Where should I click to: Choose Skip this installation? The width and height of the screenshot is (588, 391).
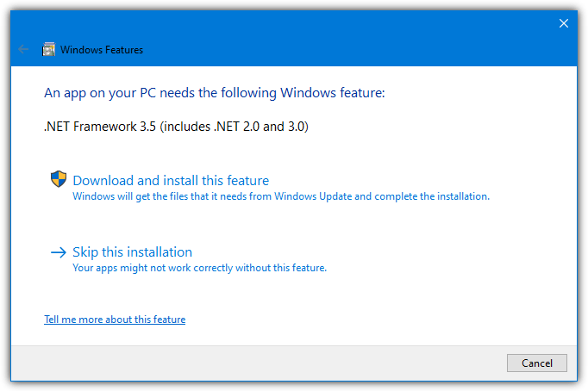click(x=133, y=252)
